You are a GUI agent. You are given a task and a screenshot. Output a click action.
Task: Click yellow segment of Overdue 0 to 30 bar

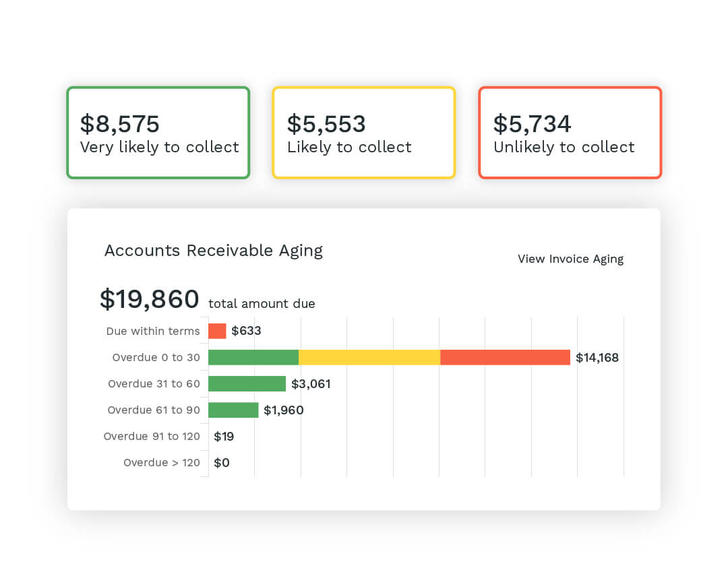pyautogui.click(x=369, y=357)
